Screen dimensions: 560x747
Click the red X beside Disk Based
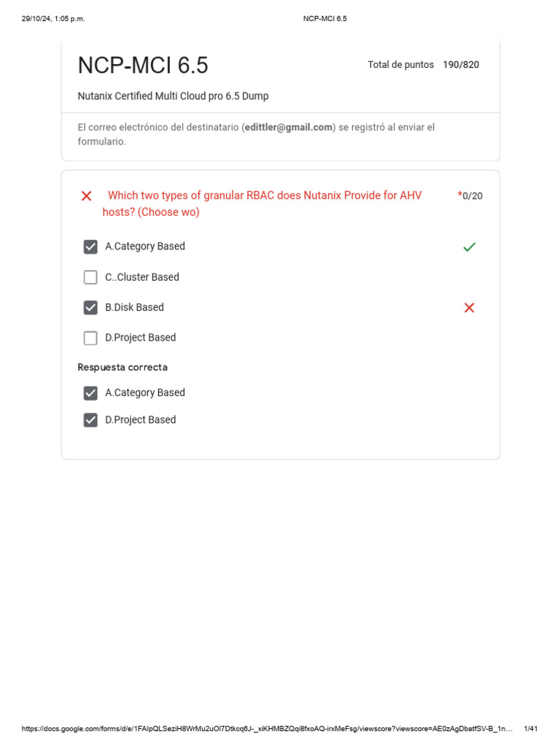tap(469, 308)
